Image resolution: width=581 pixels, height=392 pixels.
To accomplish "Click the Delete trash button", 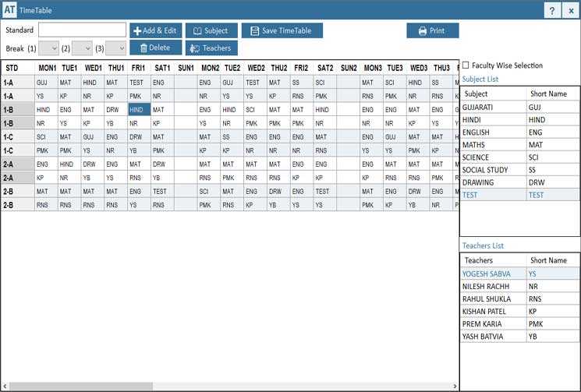I will [x=155, y=48].
